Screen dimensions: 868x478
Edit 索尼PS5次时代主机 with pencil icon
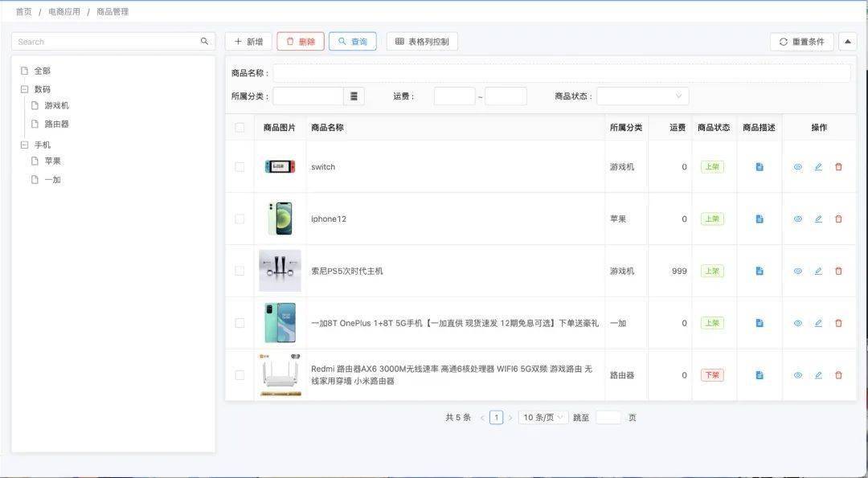pyautogui.click(x=818, y=271)
